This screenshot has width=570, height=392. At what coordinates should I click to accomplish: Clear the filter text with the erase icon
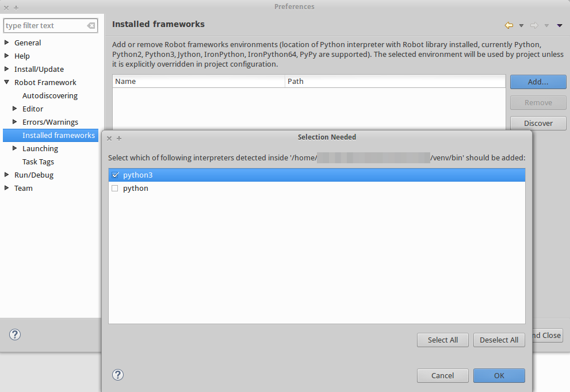91,26
